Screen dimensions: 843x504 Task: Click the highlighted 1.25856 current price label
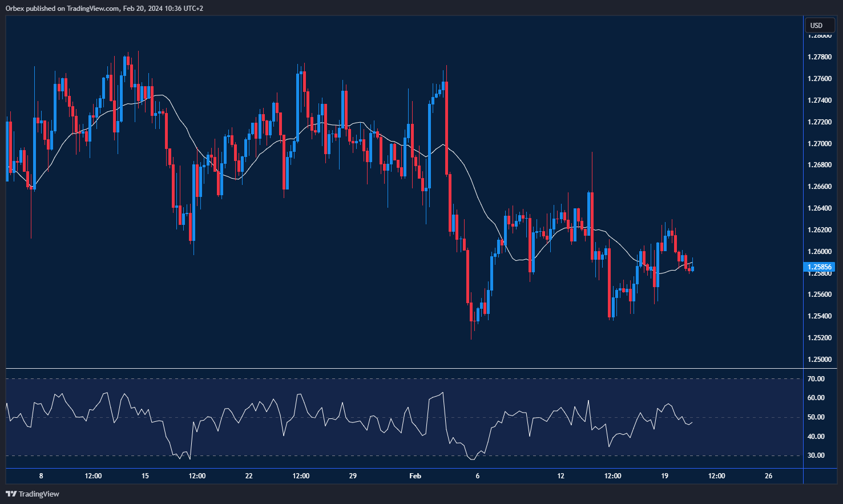[819, 267]
